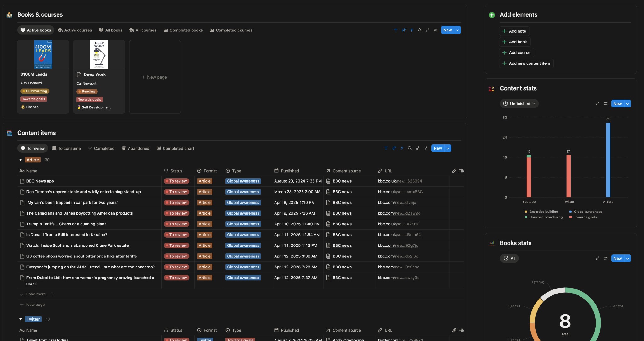This screenshot has width=644, height=341.
Task: Switch to the Completed books tab
Action: point(183,30)
